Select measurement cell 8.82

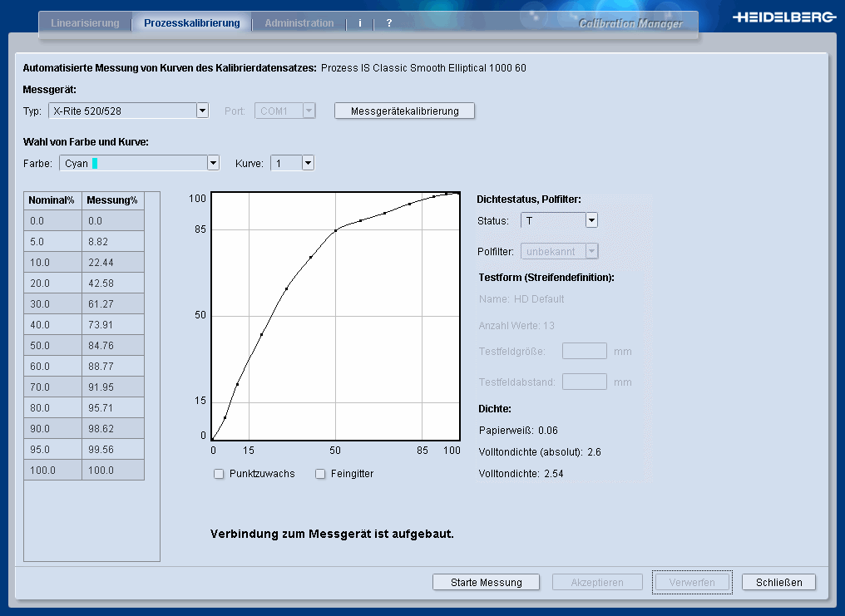pyautogui.click(x=112, y=242)
